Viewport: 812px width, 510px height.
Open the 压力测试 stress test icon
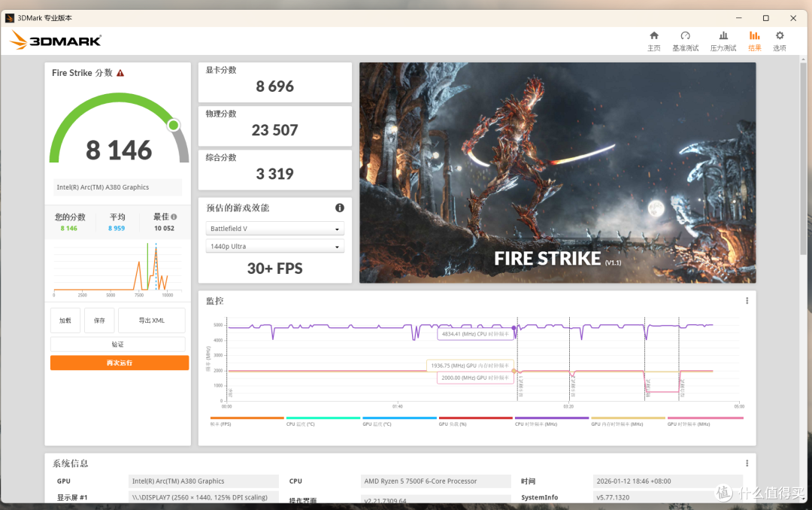tap(723, 36)
